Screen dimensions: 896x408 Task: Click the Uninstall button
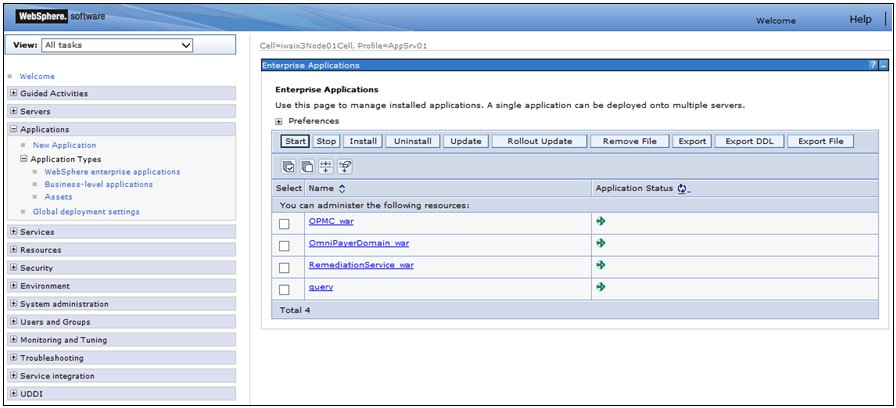(413, 141)
